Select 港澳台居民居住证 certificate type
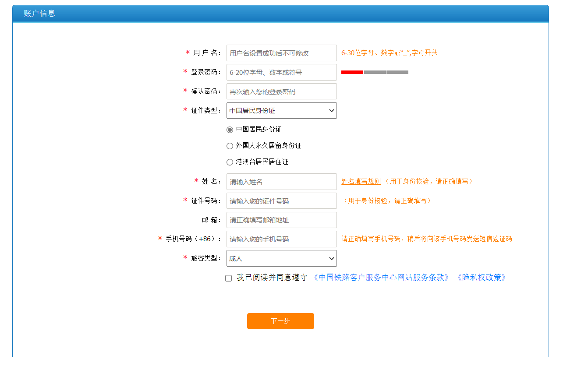Screen dimensions: 588x373 [x=230, y=162]
